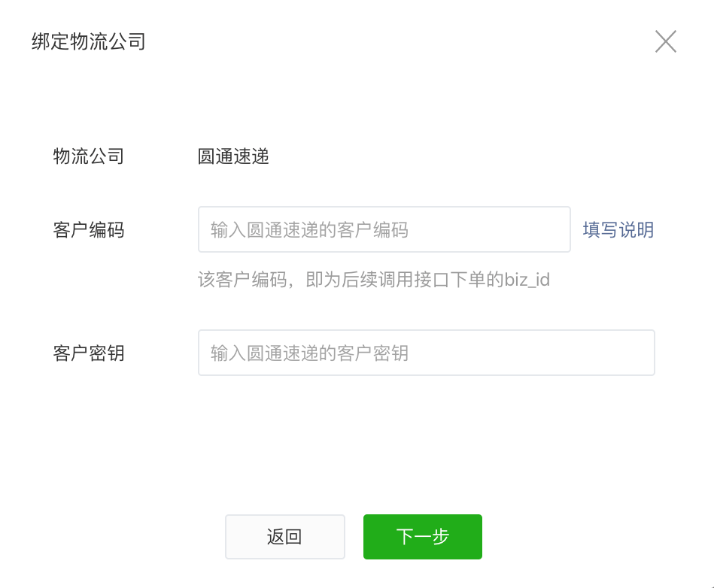Click placeholder 输入圆通速递的客户密钥

(x=310, y=353)
